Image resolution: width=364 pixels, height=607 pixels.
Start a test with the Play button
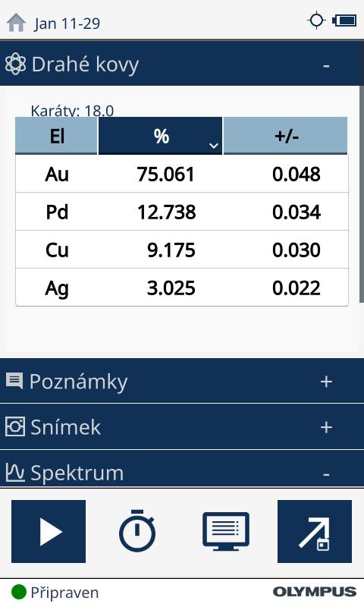click(x=49, y=531)
